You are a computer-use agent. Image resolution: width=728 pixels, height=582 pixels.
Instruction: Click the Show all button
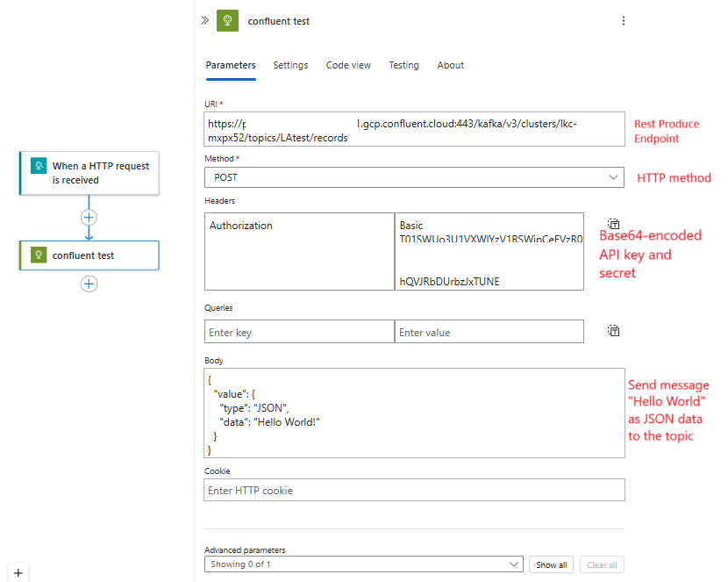[x=551, y=564]
